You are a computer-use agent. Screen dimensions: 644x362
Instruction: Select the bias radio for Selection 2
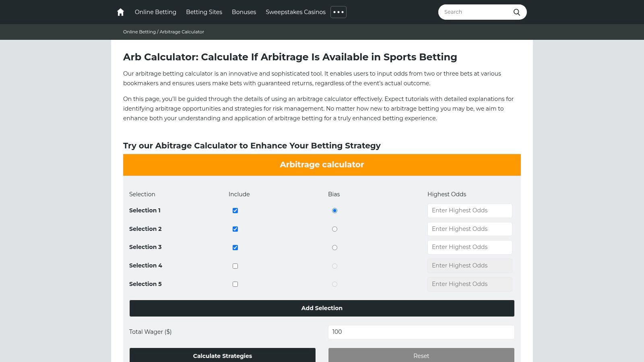[334, 229]
